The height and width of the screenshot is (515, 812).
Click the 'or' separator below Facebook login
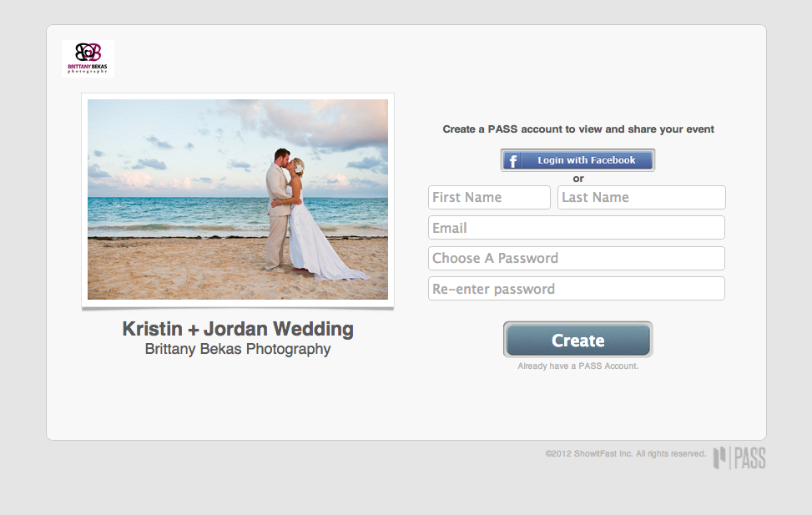[x=578, y=179]
